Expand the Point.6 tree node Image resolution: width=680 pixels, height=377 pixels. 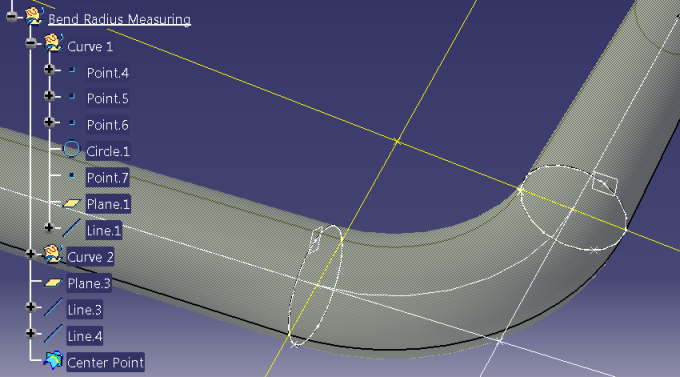click(49, 122)
